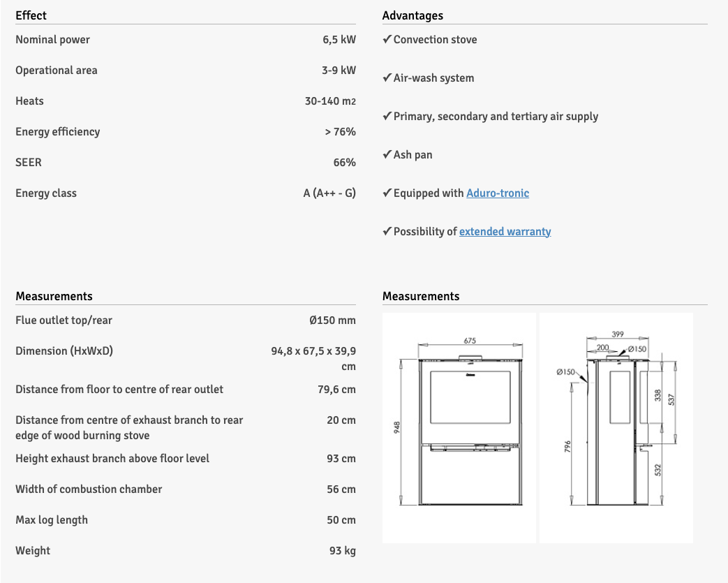
Task: Click the checkmark beside Air-wash system
Action: [387, 78]
